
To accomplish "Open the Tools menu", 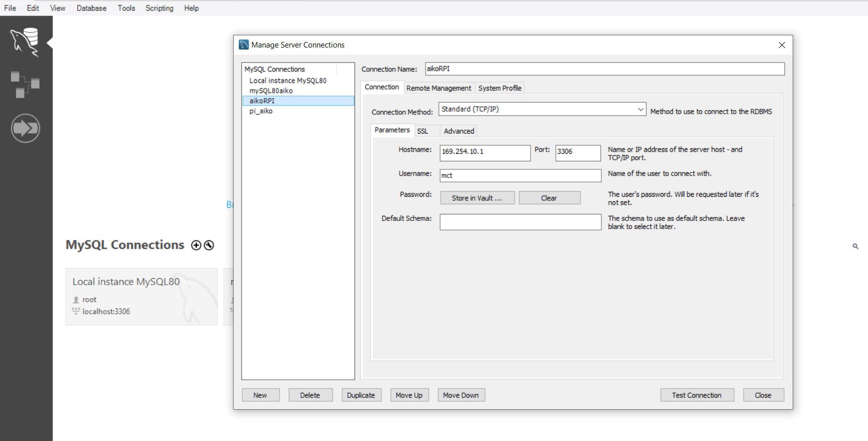I will 126,8.
